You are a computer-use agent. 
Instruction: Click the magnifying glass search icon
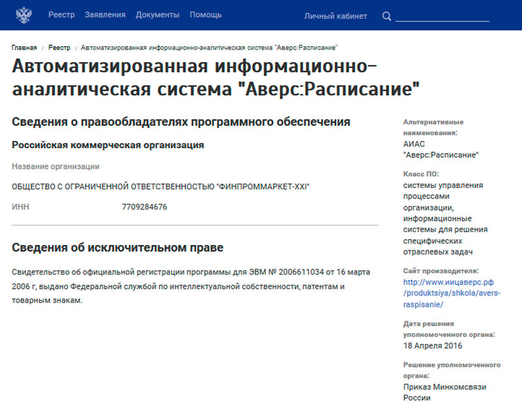coord(386,16)
